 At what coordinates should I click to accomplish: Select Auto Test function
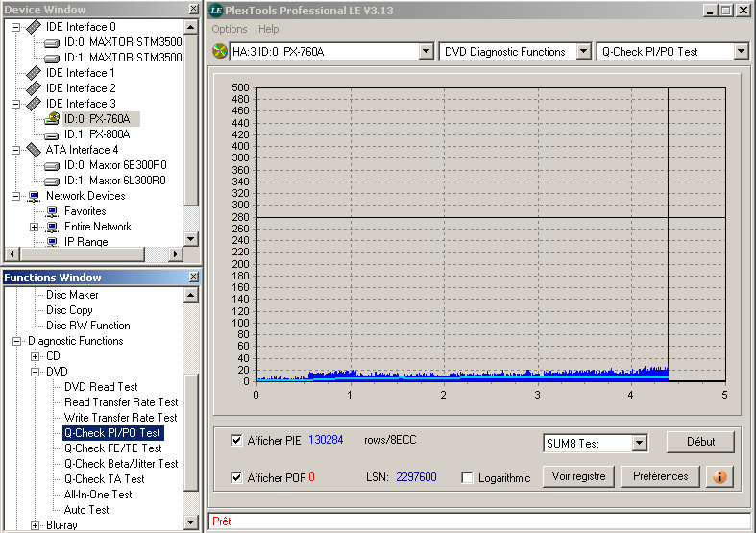(x=86, y=510)
